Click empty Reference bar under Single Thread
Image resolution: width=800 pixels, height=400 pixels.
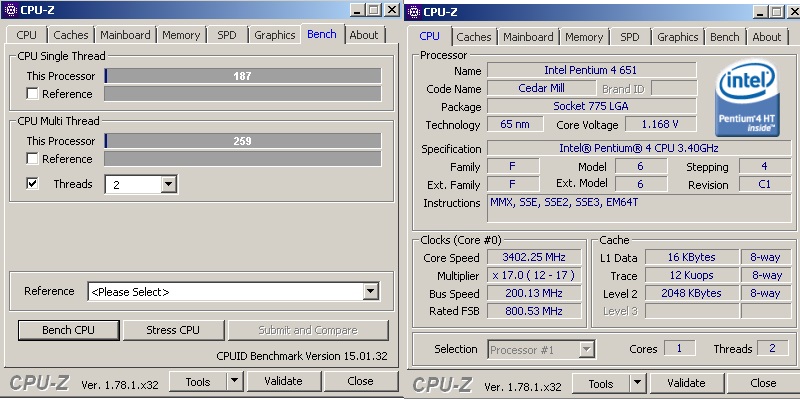[243, 94]
